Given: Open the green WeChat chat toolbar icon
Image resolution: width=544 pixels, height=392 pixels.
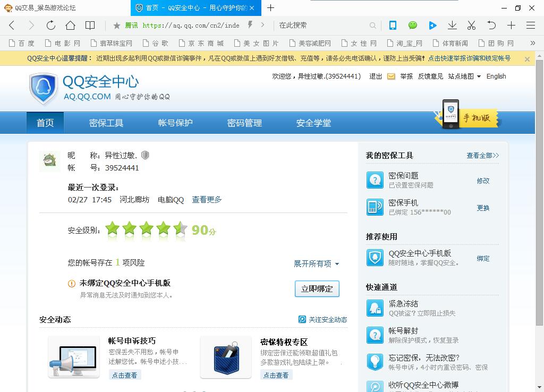Looking at the screenshot, I should pyautogui.click(x=412, y=25).
